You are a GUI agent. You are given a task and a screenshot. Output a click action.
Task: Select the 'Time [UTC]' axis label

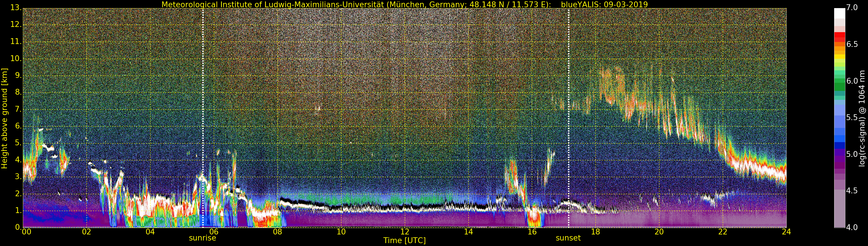[x=404, y=241]
